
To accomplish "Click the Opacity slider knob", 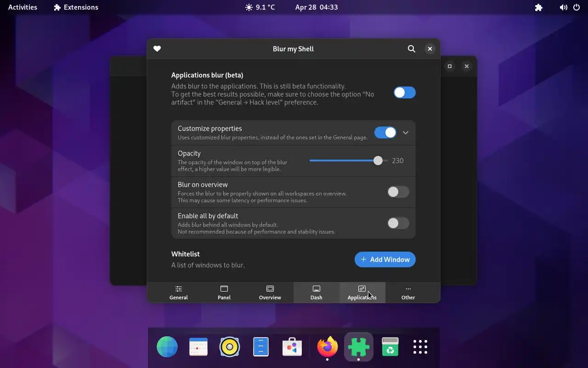I will (x=378, y=161).
